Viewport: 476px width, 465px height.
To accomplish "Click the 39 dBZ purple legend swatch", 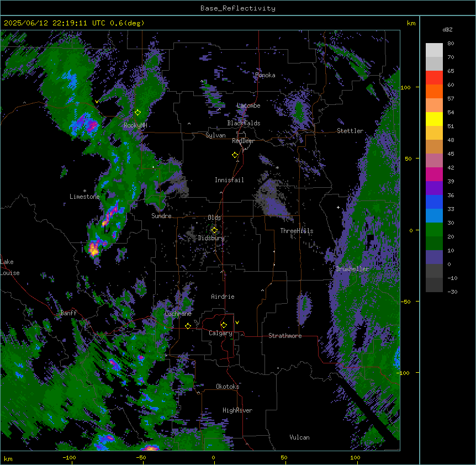I will (434, 188).
